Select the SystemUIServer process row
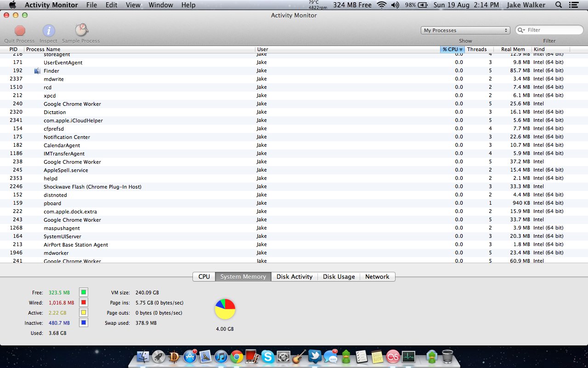 pos(294,236)
